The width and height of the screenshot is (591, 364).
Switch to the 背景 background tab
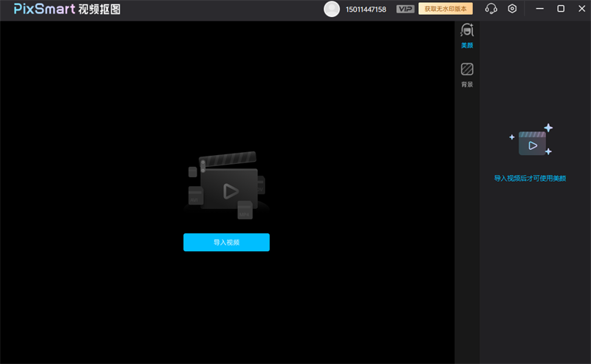pos(467,75)
